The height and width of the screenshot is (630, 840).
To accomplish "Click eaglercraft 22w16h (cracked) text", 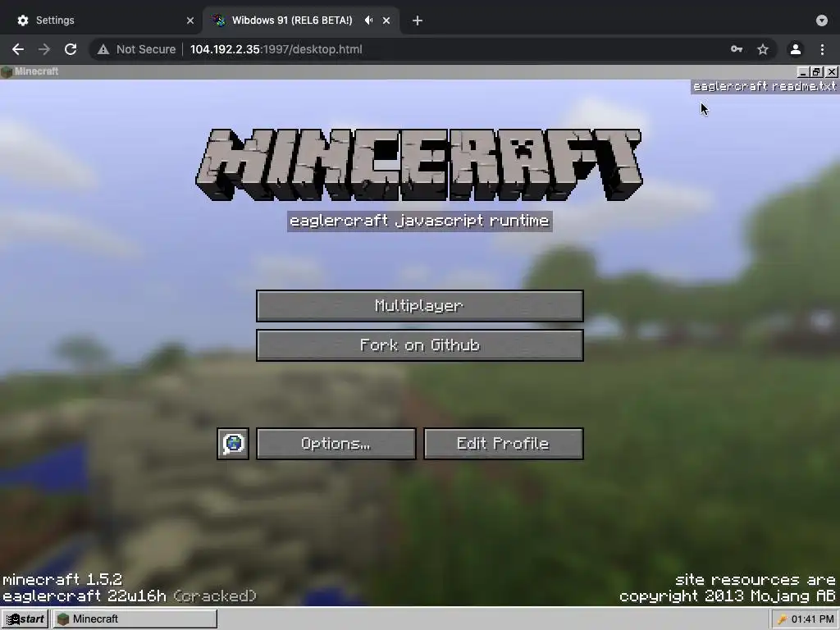I will tap(130, 596).
